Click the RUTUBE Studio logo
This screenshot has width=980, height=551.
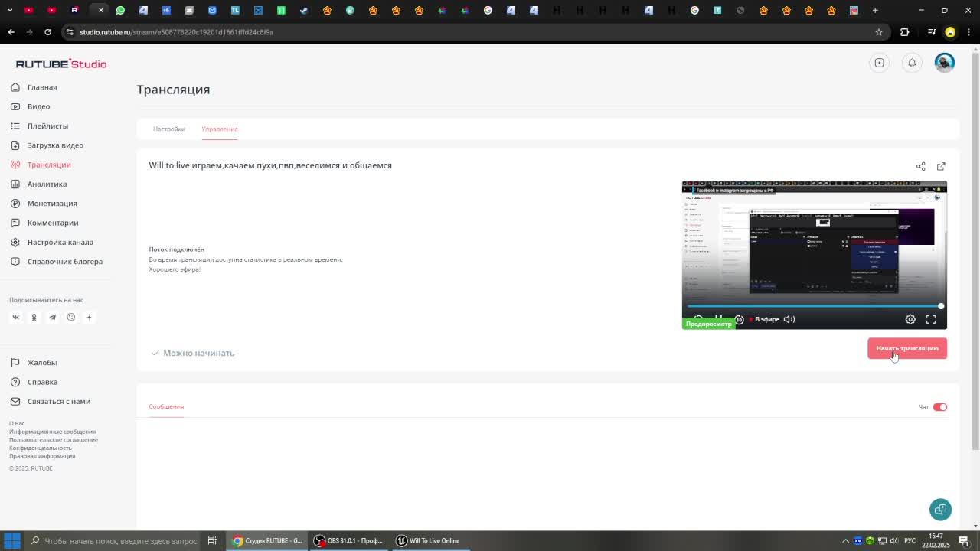tap(61, 64)
